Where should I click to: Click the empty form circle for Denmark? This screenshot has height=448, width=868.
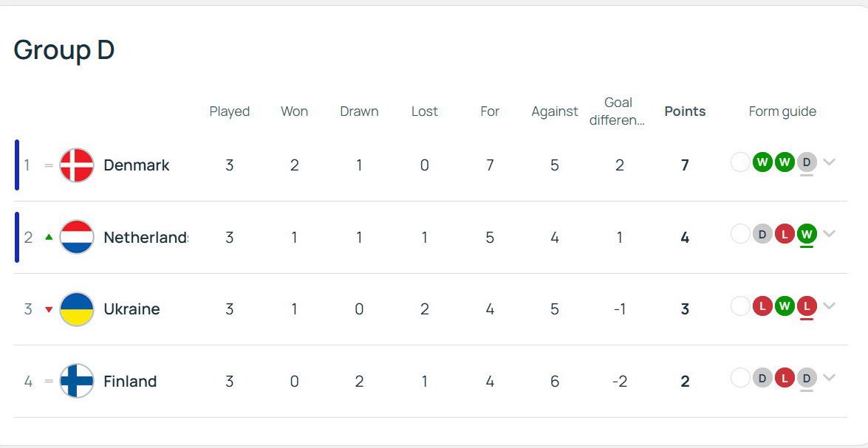click(740, 162)
